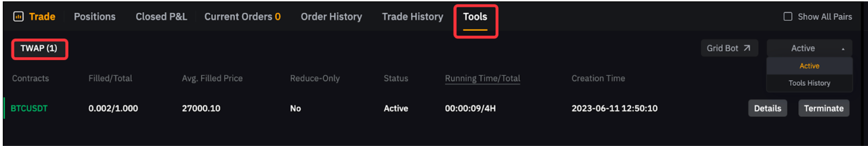Select the Tools tab
This screenshot has width=868, height=146.
(x=475, y=17)
